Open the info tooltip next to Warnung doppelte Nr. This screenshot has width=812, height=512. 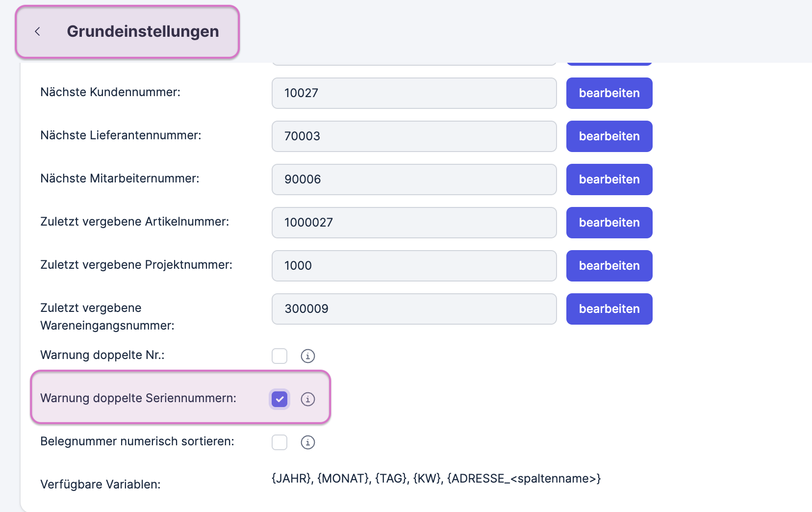[x=308, y=356]
